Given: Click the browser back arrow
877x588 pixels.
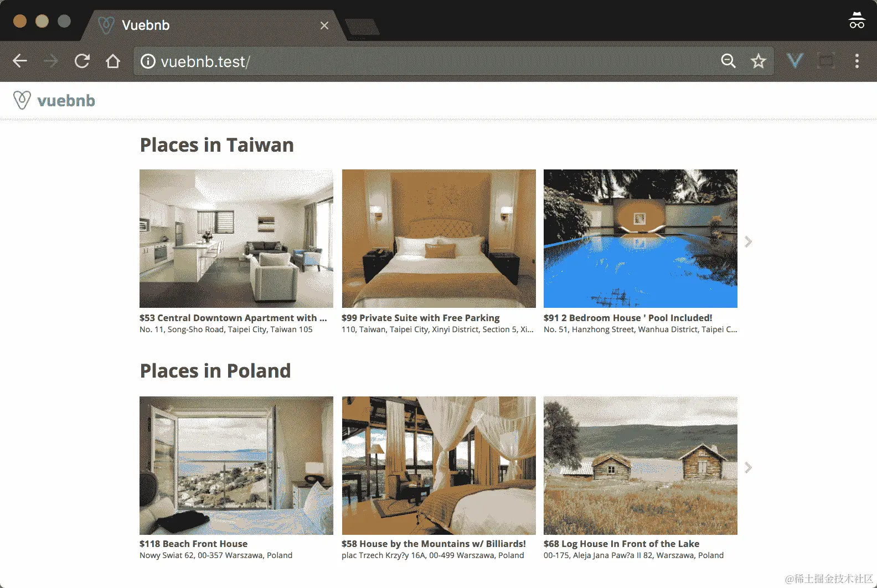Looking at the screenshot, I should click(x=20, y=61).
